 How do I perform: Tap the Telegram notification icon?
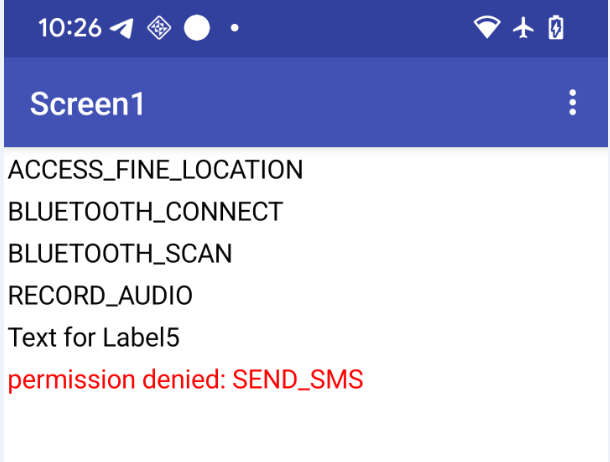click(122, 28)
